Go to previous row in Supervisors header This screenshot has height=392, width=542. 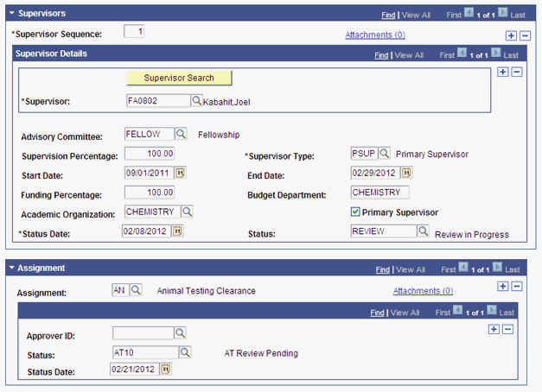(469, 13)
